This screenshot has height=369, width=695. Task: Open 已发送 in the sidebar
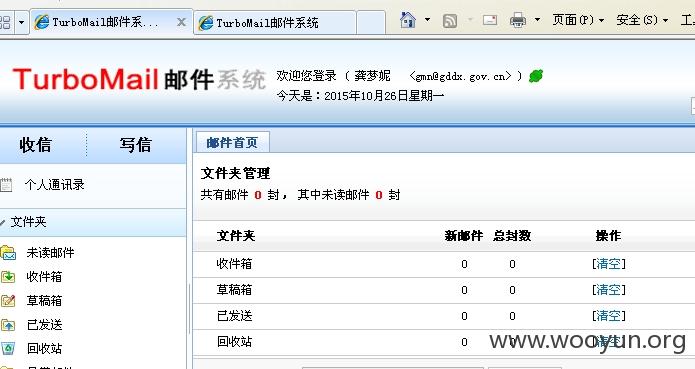[44, 325]
